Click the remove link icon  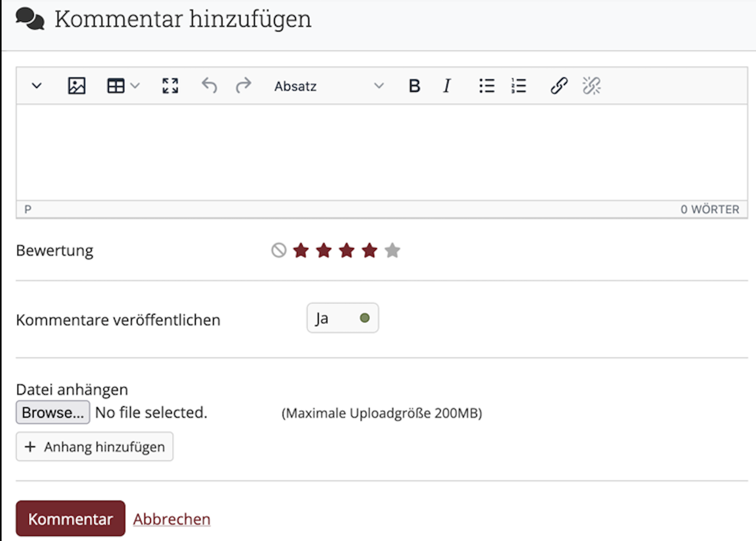point(591,85)
